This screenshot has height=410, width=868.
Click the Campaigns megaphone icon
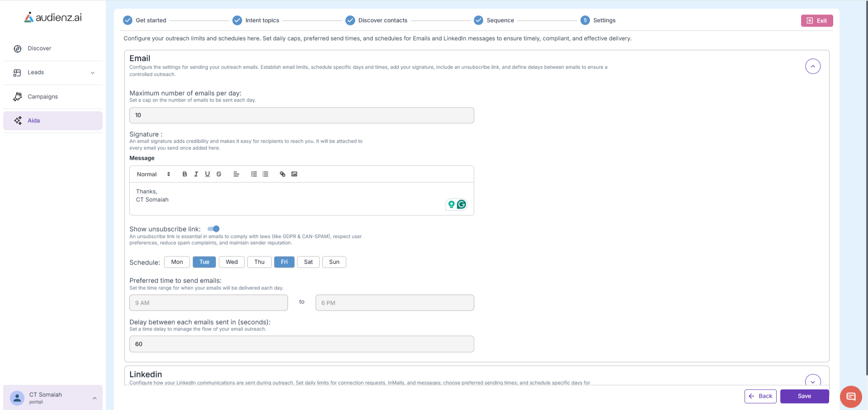18,97
